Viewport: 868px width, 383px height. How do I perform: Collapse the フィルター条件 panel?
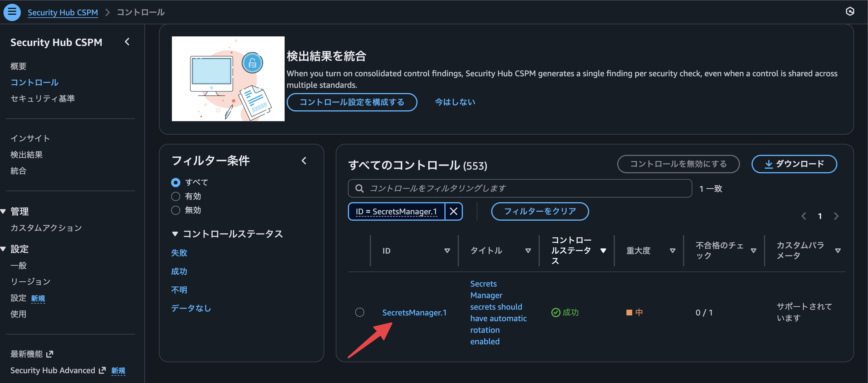pos(304,160)
